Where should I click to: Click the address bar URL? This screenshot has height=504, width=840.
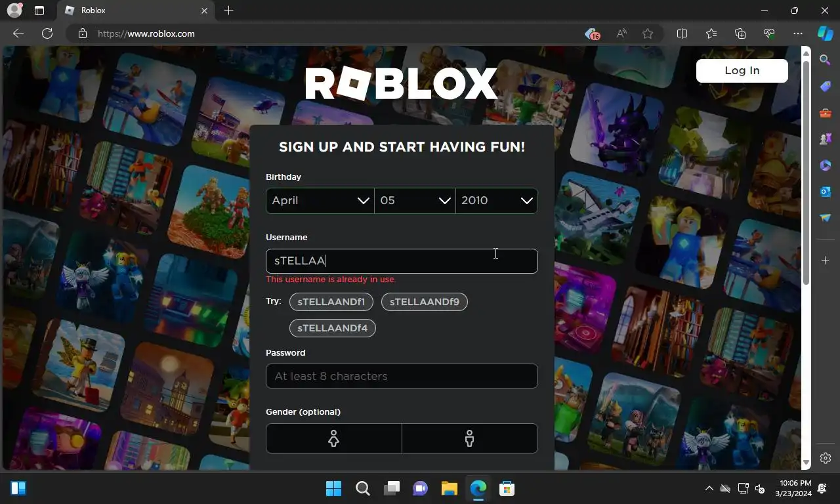[x=146, y=33]
